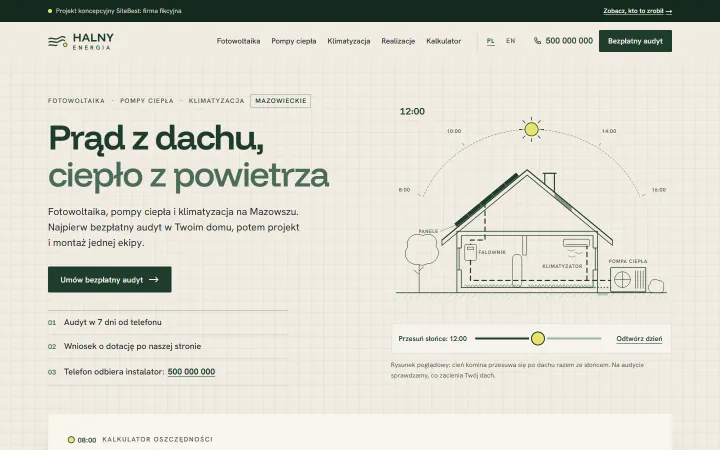Click the KLIMATYZATOR label in the drawing
The width and height of the screenshot is (720, 450).
(562, 266)
